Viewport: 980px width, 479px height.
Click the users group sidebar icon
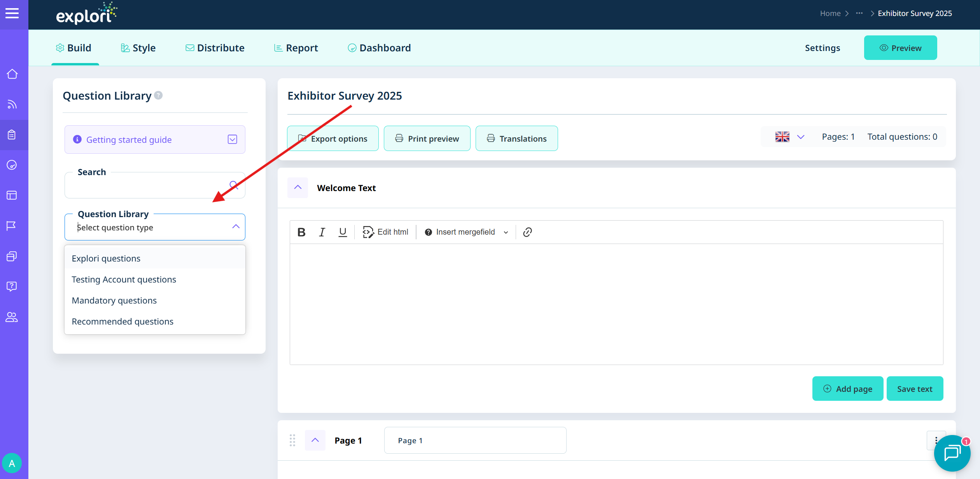pyautogui.click(x=12, y=317)
